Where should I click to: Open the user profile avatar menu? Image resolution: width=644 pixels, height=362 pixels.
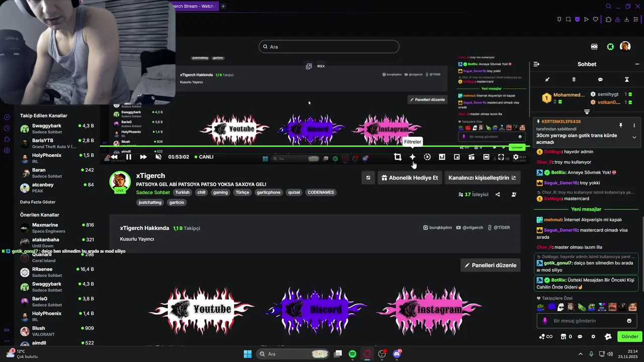(x=625, y=47)
